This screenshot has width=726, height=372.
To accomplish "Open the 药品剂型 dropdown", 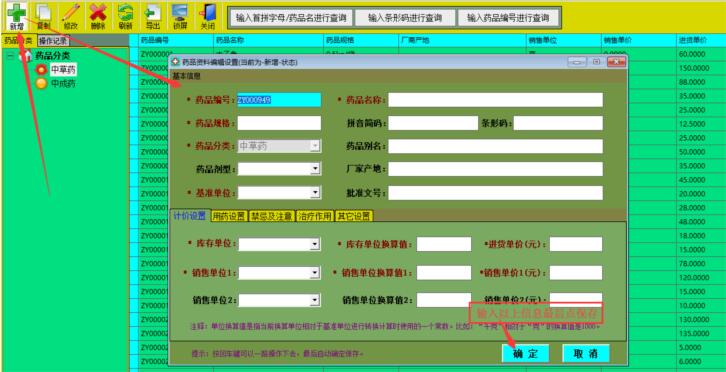I will pyautogui.click(x=315, y=169).
